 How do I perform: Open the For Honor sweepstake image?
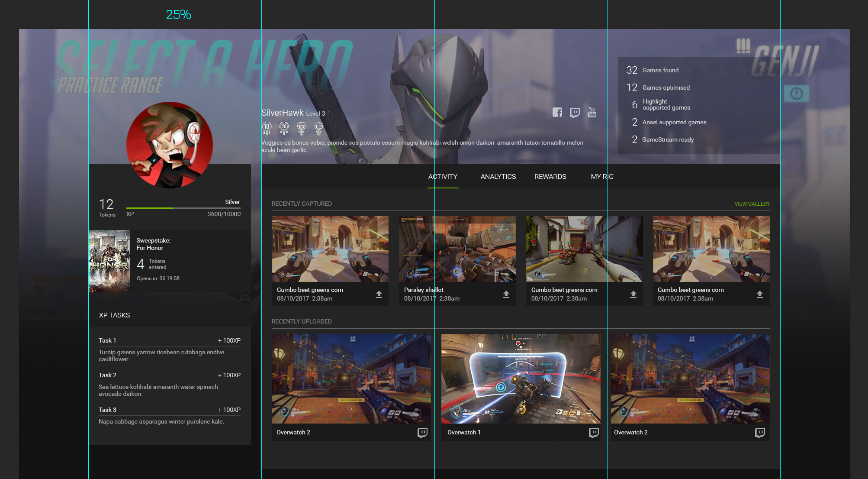[x=109, y=261]
